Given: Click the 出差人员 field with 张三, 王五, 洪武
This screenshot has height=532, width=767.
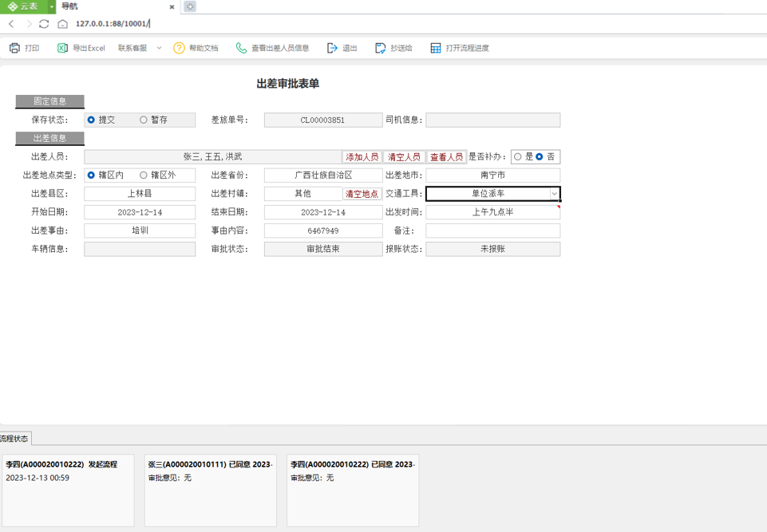Looking at the screenshot, I should point(213,157).
